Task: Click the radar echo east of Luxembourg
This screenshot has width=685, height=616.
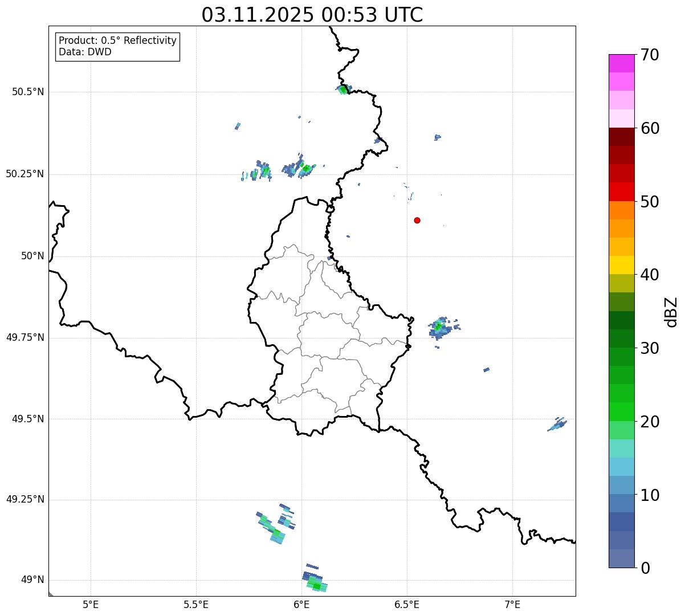Action: (440, 328)
